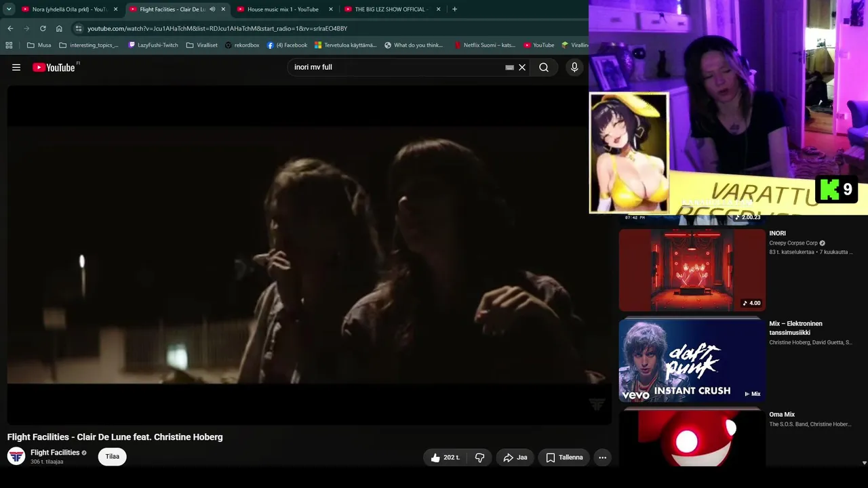Open the rekordbox bookmark
Screen dimensions: 868x488
pyautogui.click(x=242, y=45)
